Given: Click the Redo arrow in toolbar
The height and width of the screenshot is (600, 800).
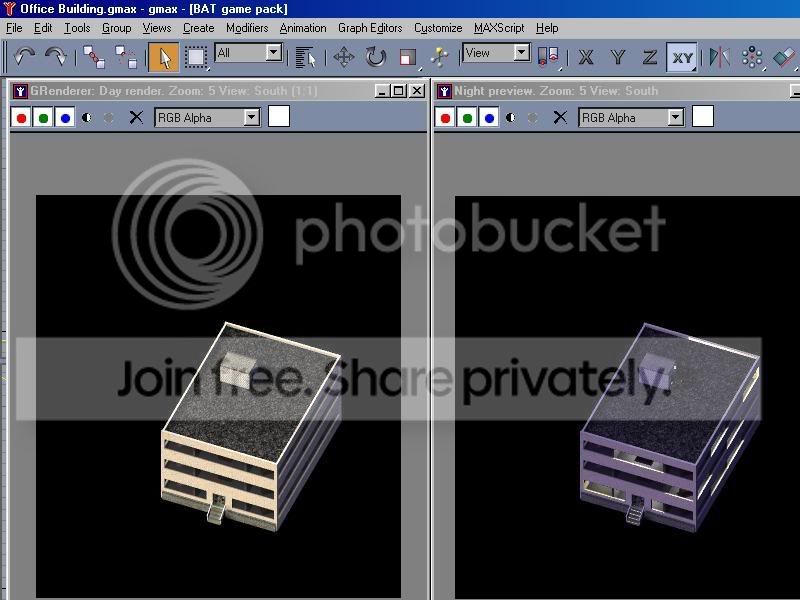Looking at the screenshot, I should click(55, 56).
